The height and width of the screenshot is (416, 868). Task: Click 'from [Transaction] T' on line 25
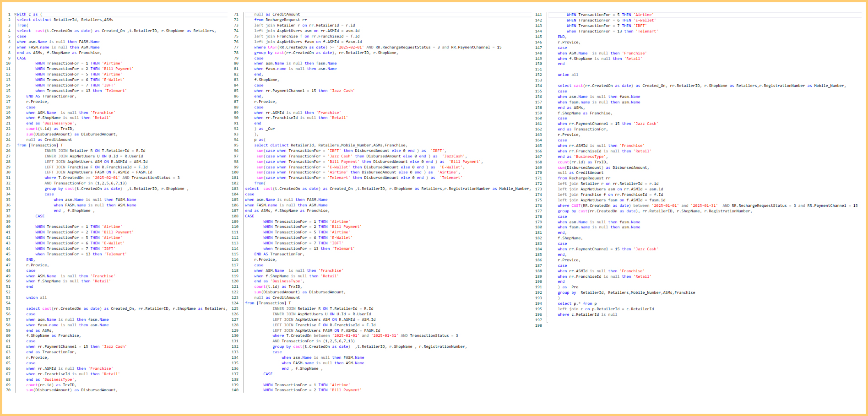40,145
